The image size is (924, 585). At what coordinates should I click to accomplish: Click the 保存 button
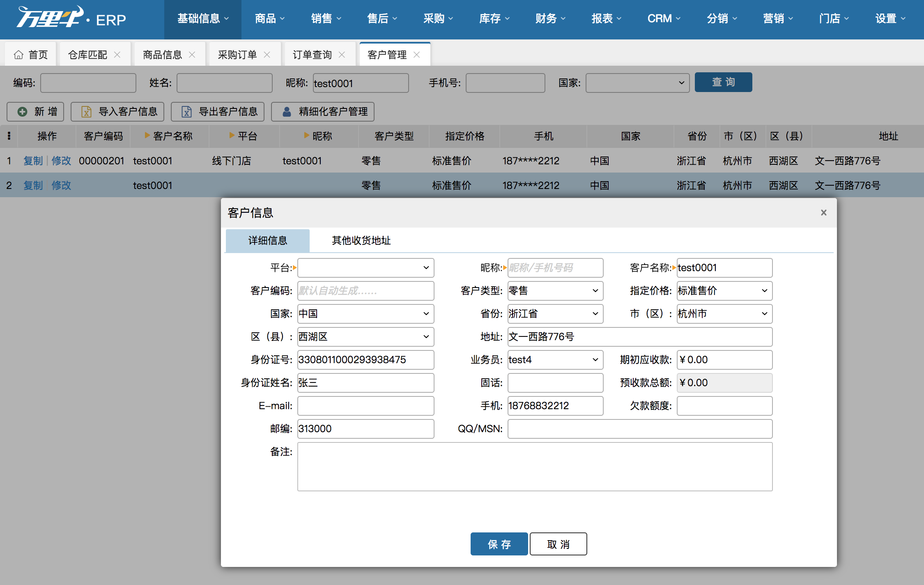tap(499, 544)
